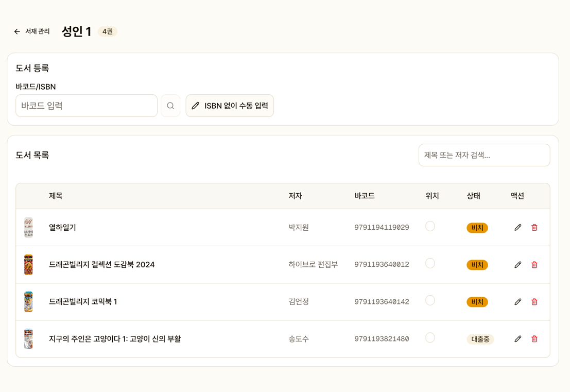The height and width of the screenshot is (392, 570).
Task: Go back to 서재 관리
Action: (x=32, y=31)
